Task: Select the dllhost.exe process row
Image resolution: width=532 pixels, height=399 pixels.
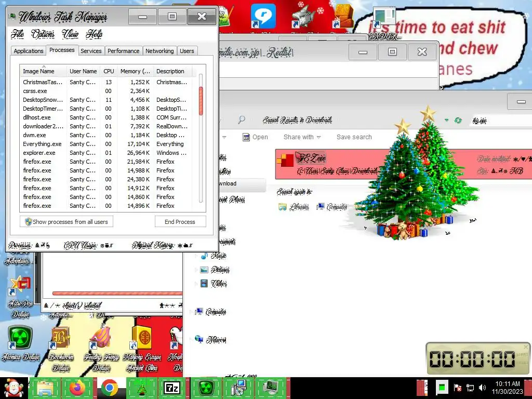Action: click(106, 117)
